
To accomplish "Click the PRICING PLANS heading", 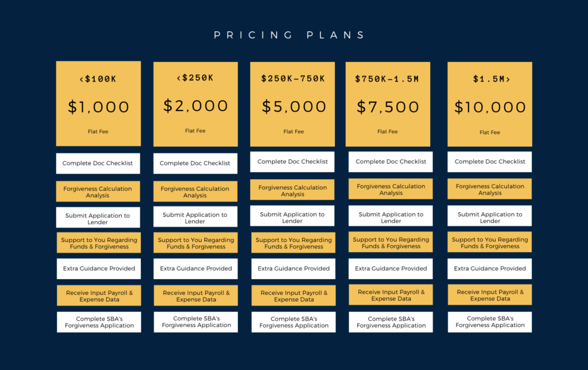I will (289, 35).
